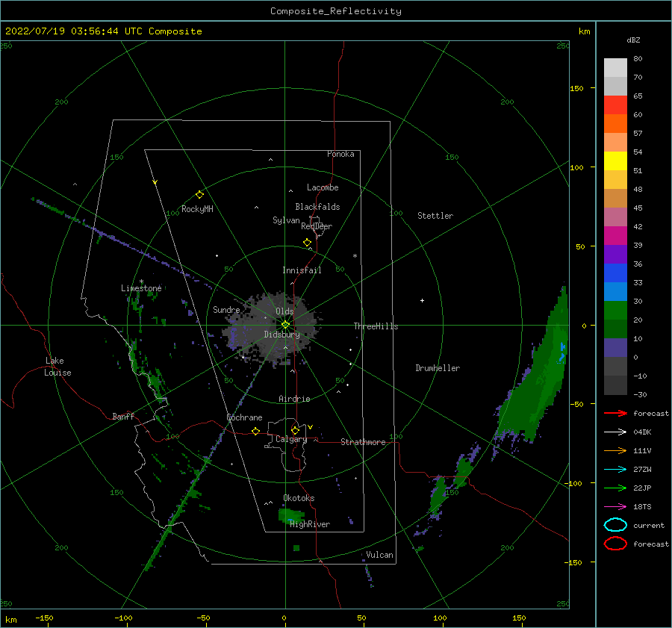Click the bright yellow 51-54 dBZ swatch
Image resolution: width=672 pixels, height=628 pixels.
(615, 161)
